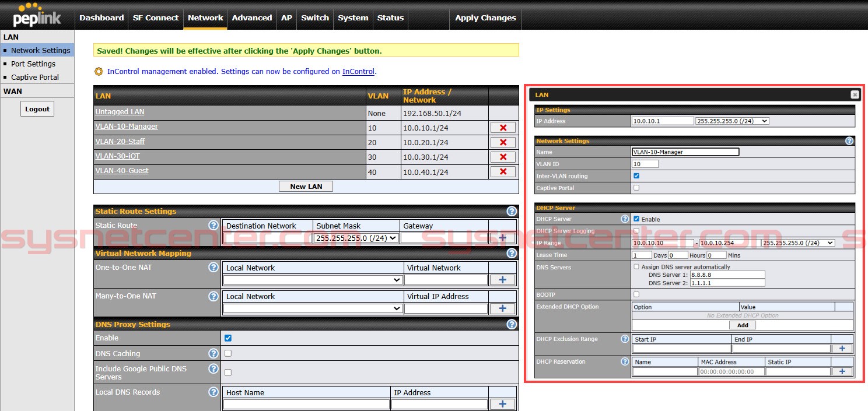Open Static Route Subnet Mask dropdown
Viewport: 868px width, 411px height.
pos(356,238)
